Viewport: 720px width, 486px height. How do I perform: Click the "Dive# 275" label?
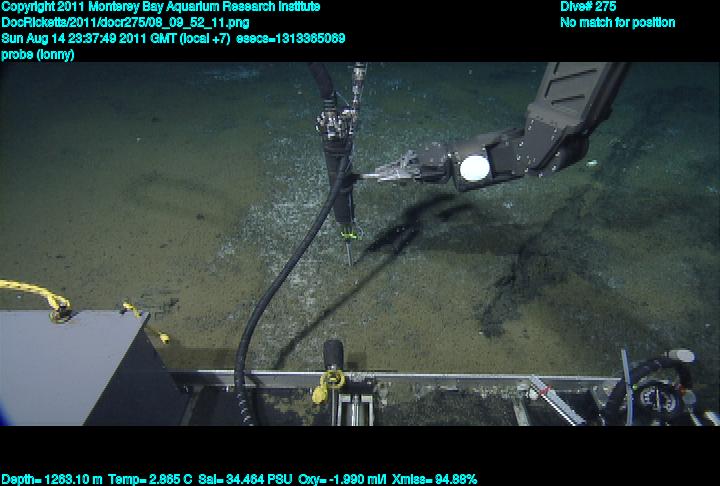(588, 7)
